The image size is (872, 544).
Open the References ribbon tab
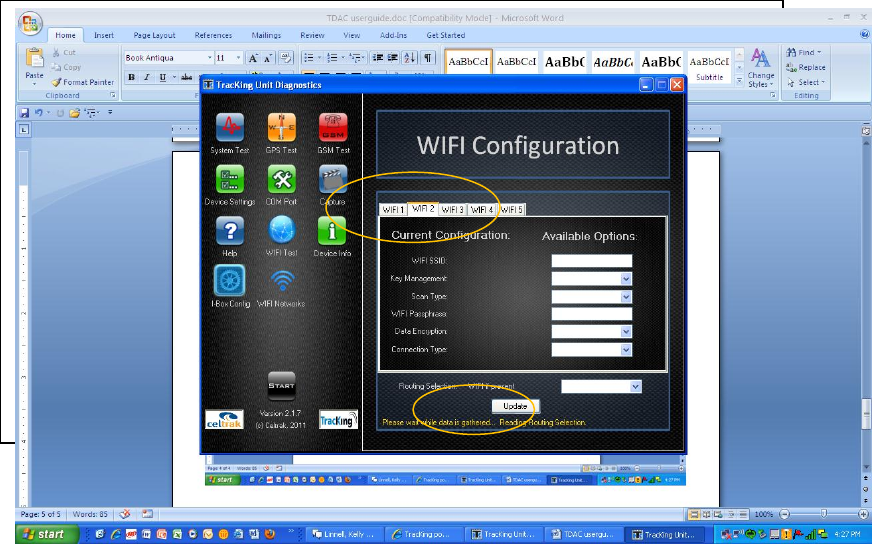click(213, 35)
